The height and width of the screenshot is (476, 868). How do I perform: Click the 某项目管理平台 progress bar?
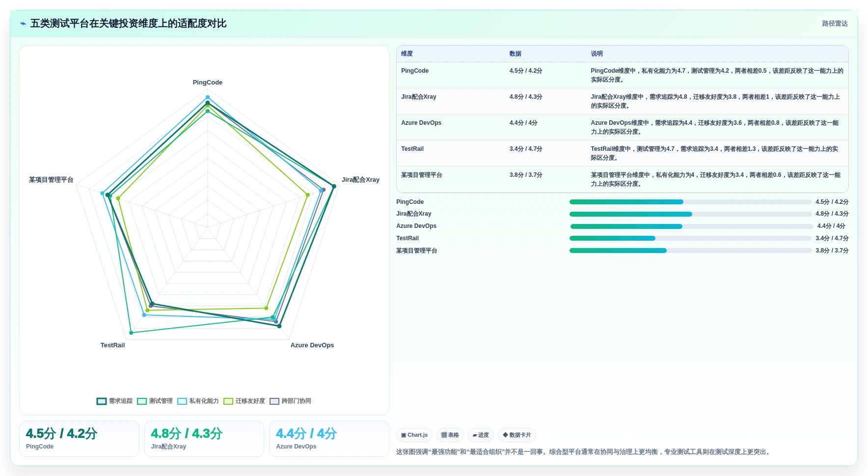click(690, 251)
